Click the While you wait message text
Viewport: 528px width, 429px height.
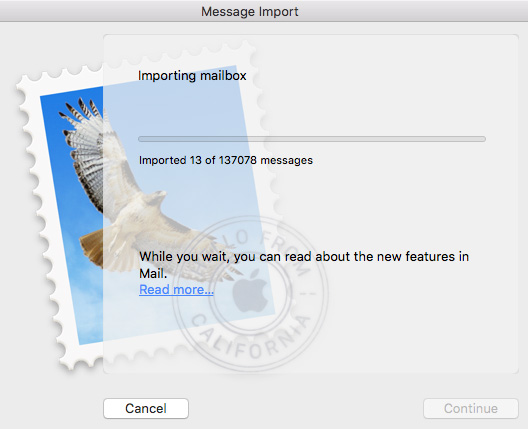[x=304, y=265]
